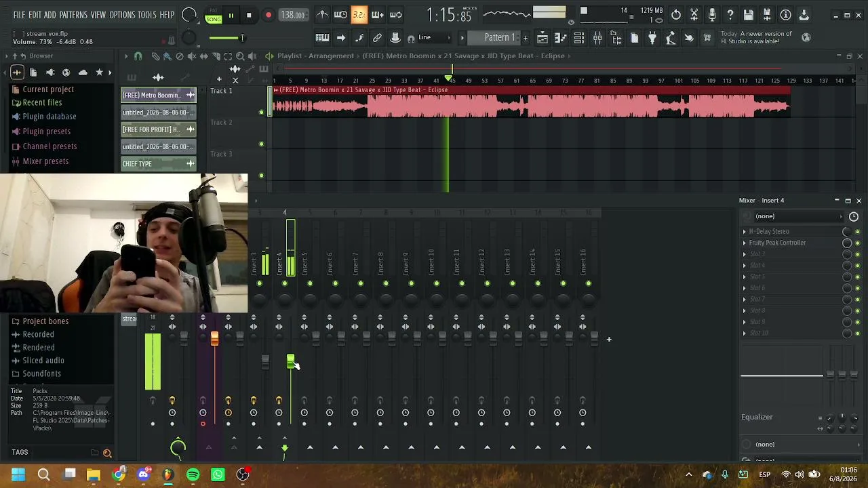The width and height of the screenshot is (868, 488).
Task: Open the Line snap dropdown
Action: click(435, 38)
